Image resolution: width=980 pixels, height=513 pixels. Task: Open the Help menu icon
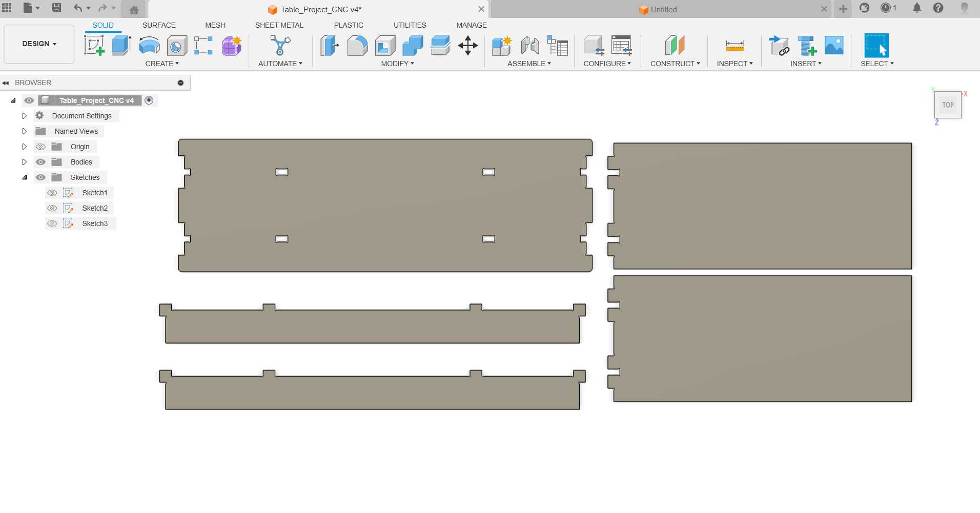[x=938, y=8]
